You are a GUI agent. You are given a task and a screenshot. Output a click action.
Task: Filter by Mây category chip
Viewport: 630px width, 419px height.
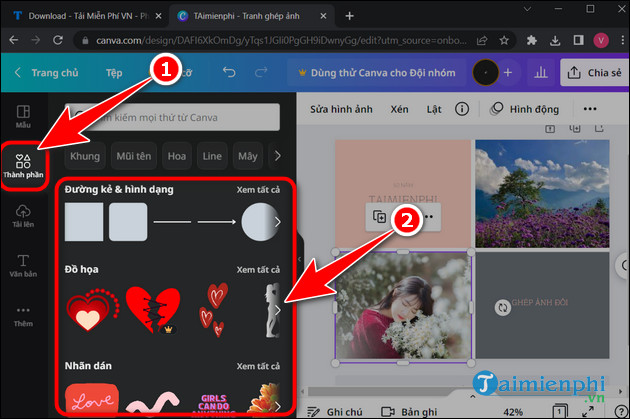pyautogui.click(x=248, y=156)
